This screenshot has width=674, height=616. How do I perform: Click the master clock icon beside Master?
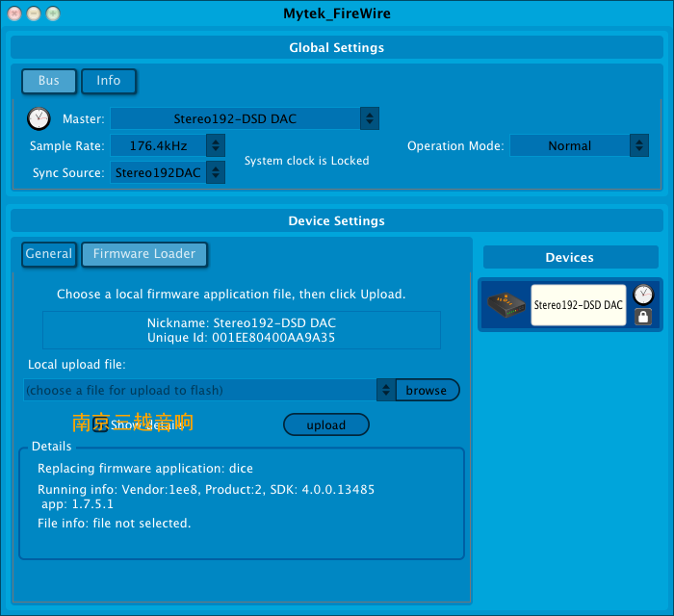pos(39,118)
